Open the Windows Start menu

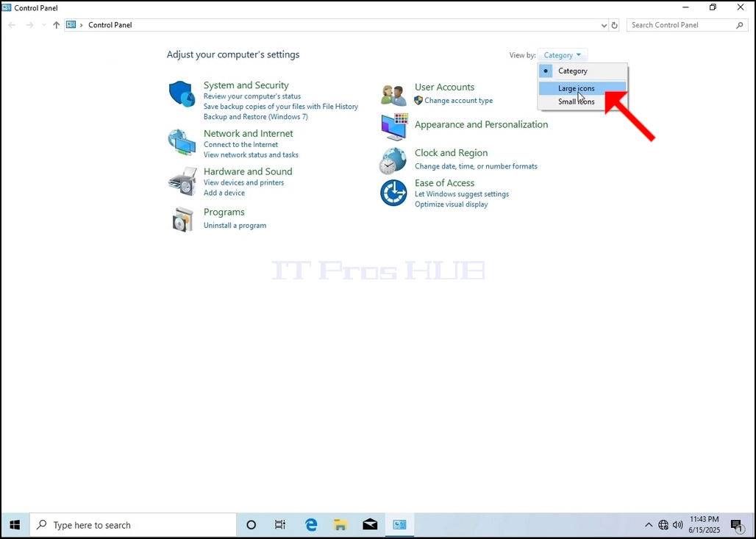[x=15, y=525]
